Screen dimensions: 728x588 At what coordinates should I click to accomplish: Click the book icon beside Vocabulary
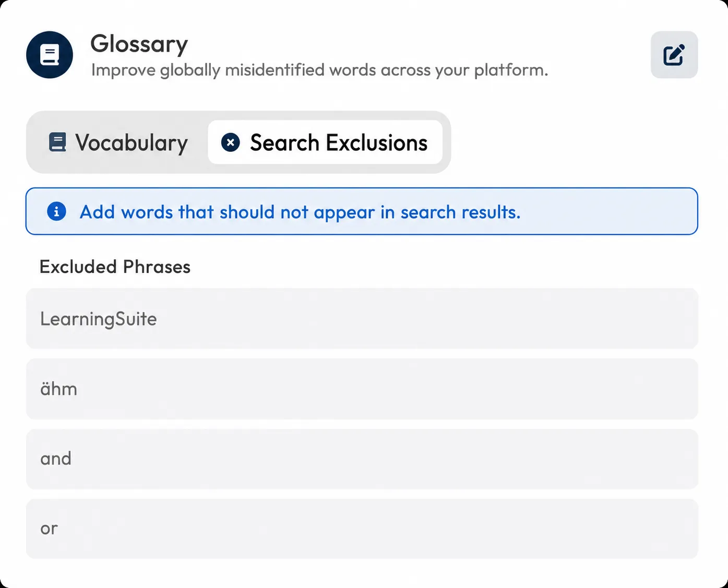[57, 142]
